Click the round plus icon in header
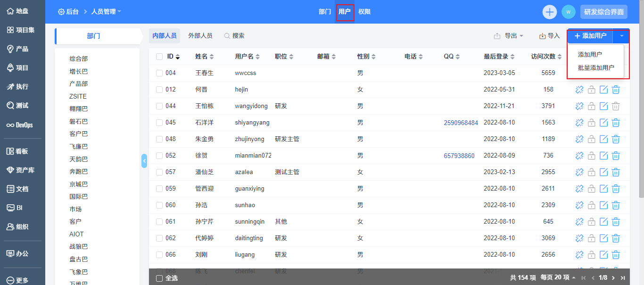This screenshot has width=644, height=285. [x=549, y=12]
